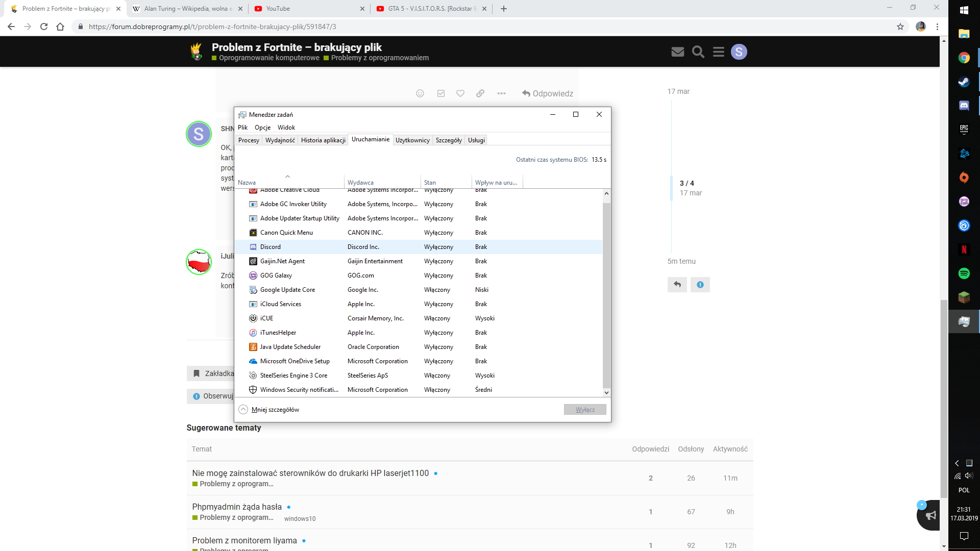Click timeline reply arrow button
This screenshot has width=980, height=551.
pos(677,285)
